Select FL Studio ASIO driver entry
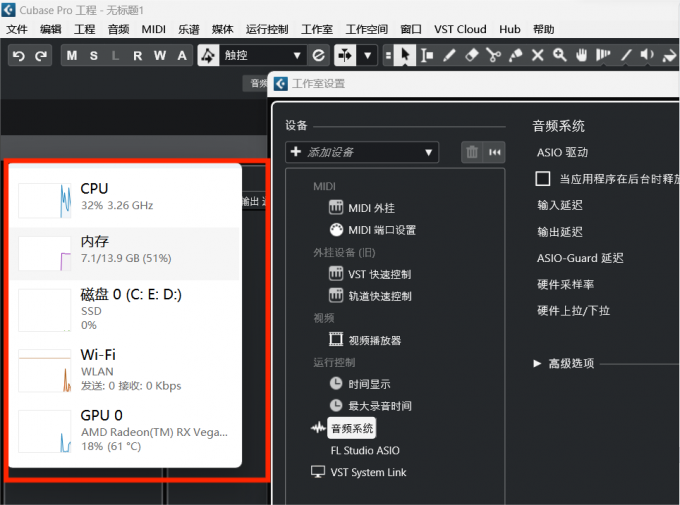This screenshot has height=505, width=680. (365, 450)
